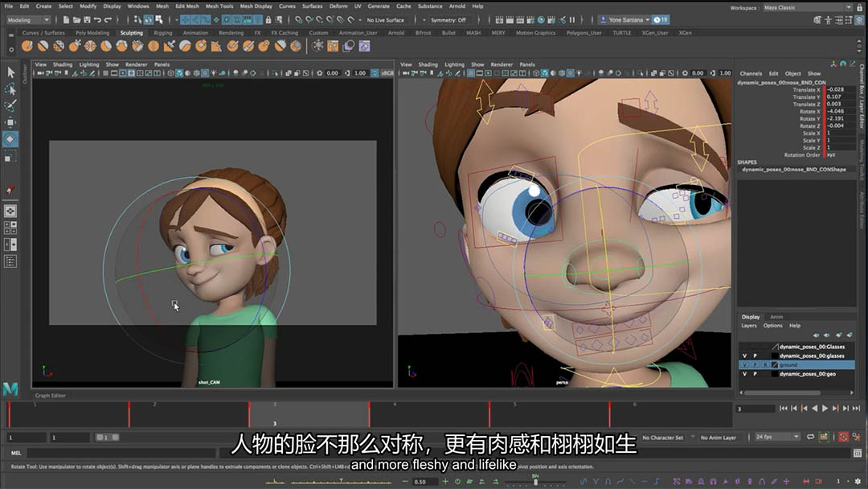
Task: Switch to the Rigging shelf tab
Action: pos(162,33)
